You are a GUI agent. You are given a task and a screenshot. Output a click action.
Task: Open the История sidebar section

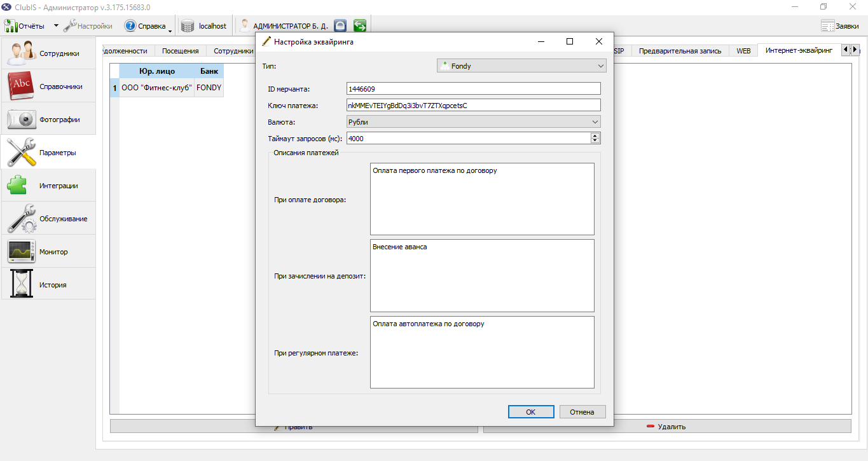coord(48,285)
